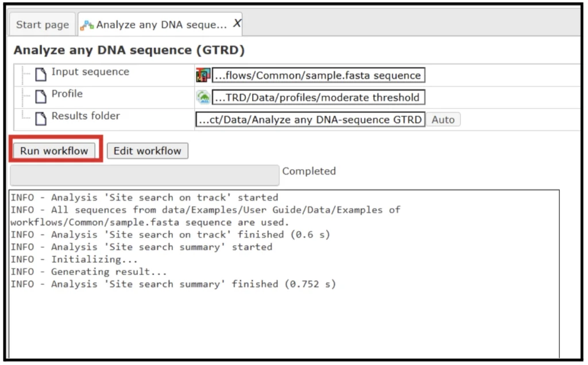The height and width of the screenshot is (365, 588).
Task: Open the moderate threshold profile field
Action: coord(318,97)
